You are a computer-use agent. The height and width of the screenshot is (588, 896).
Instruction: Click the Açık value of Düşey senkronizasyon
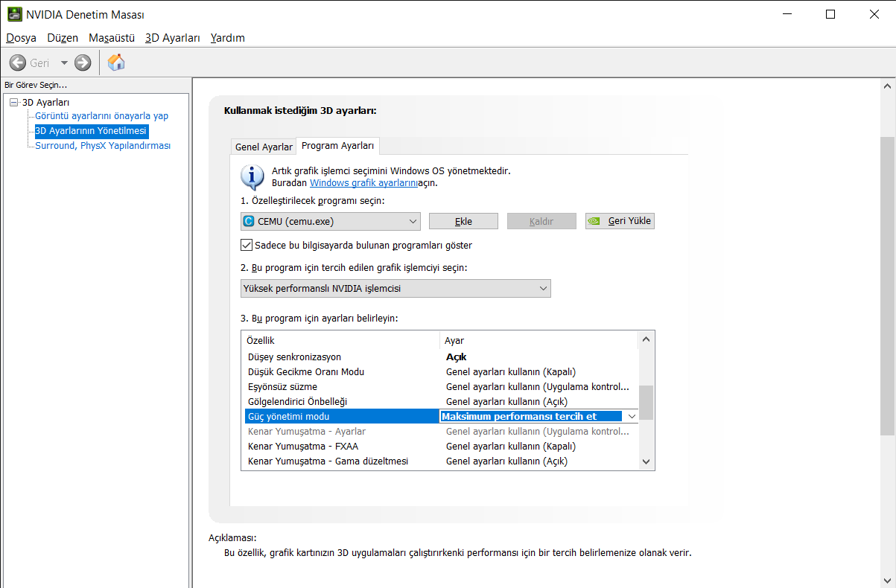(x=456, y=357)
